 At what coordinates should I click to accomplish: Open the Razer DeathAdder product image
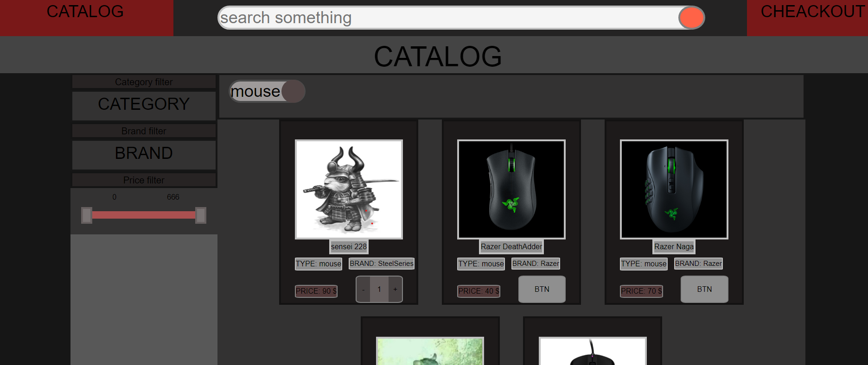[511, 189]
